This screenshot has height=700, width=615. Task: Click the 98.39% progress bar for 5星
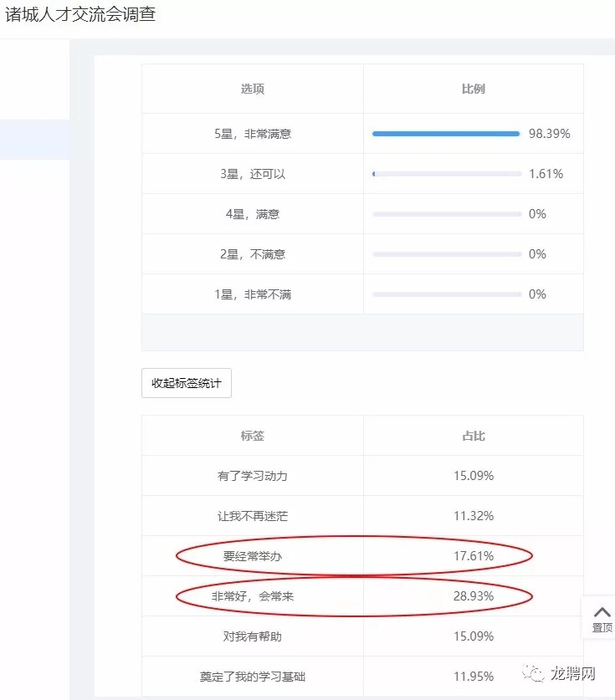447,134
